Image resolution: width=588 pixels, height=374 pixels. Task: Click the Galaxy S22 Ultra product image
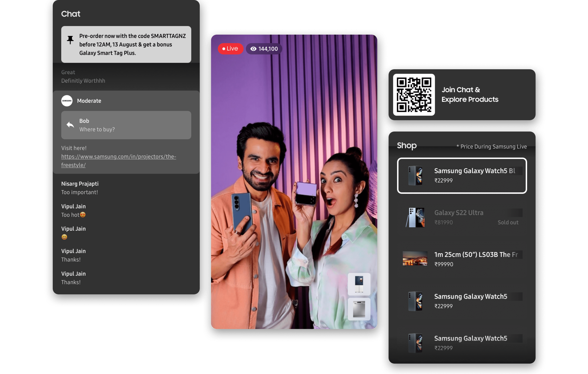click(x=415, y=217)
